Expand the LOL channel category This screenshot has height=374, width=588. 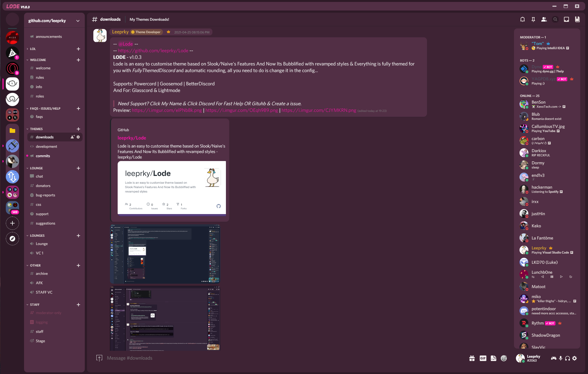(x=33, y=49)
